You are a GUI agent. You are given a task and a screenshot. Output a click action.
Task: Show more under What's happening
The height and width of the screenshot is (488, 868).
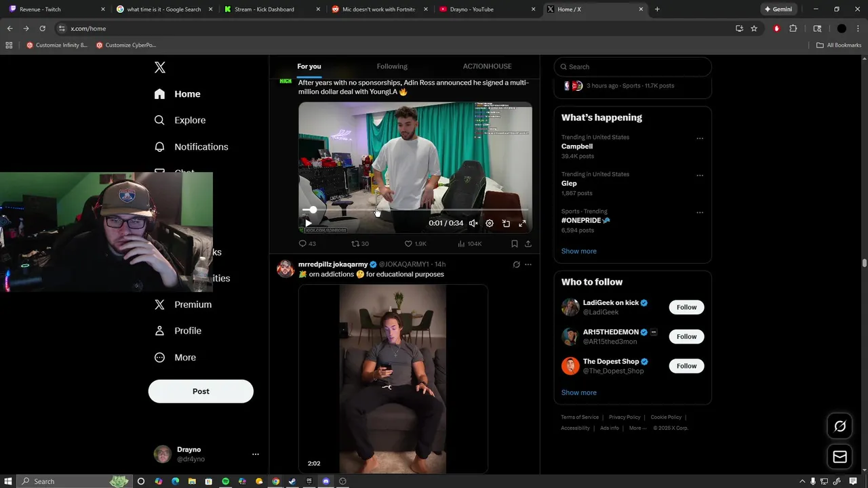tap(579, 251)
